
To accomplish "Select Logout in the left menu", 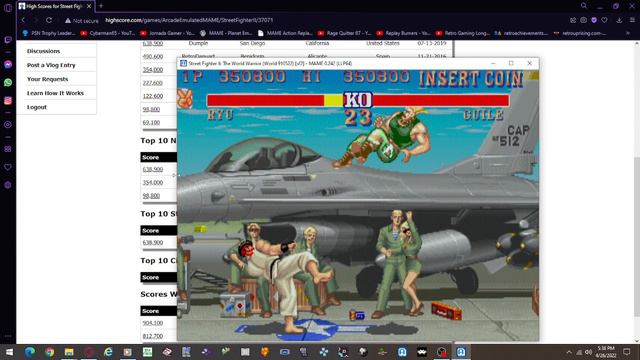I will tap(37, 107).
